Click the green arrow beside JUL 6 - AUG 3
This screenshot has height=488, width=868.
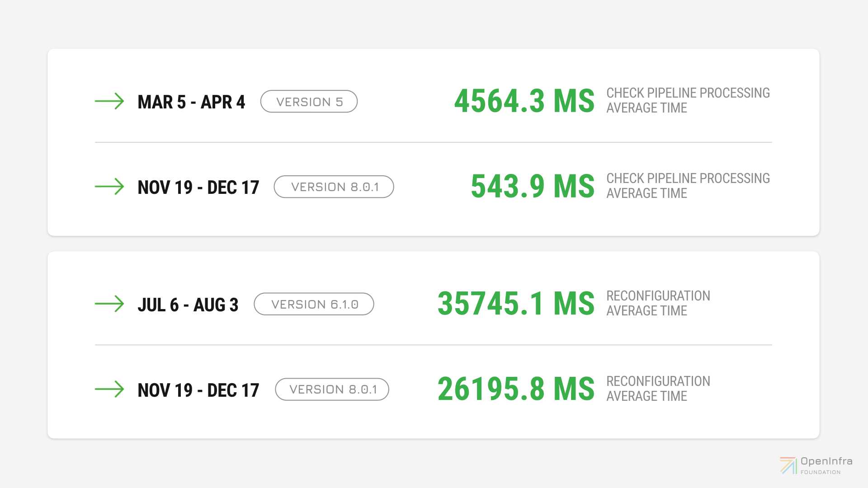click(x=109, y=304)
